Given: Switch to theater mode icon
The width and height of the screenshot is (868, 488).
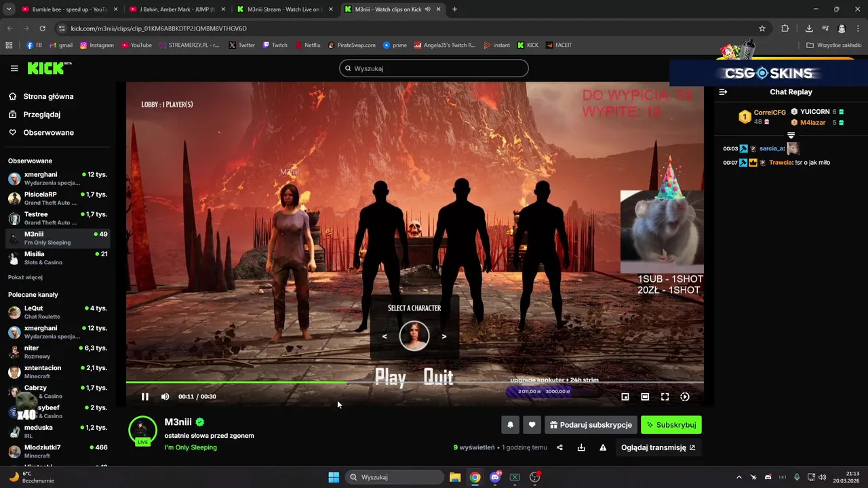Looking at the screenshot, I should click(x=645, y=396).
